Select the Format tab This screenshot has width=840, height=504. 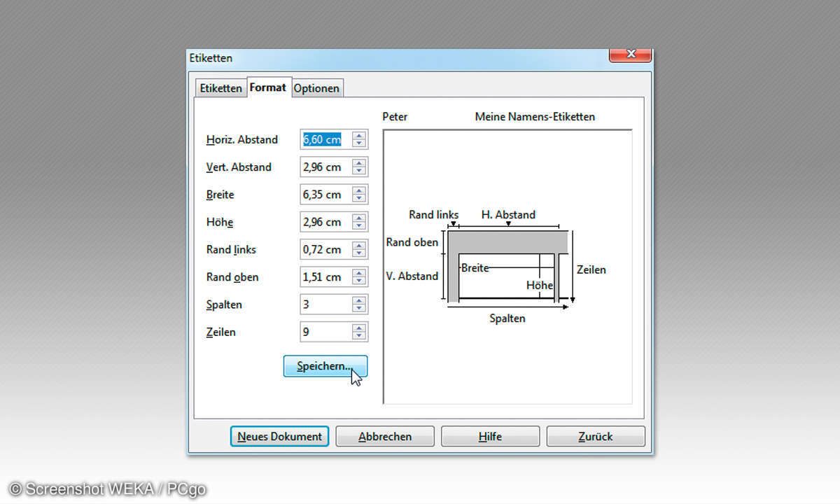[268, 87]
